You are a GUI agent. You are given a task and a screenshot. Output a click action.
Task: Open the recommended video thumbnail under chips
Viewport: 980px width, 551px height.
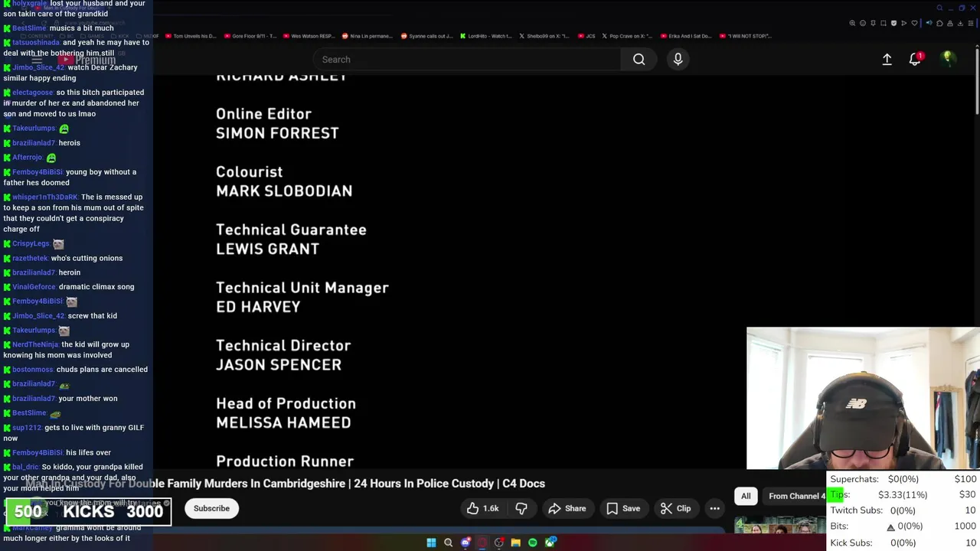(779, 525)
